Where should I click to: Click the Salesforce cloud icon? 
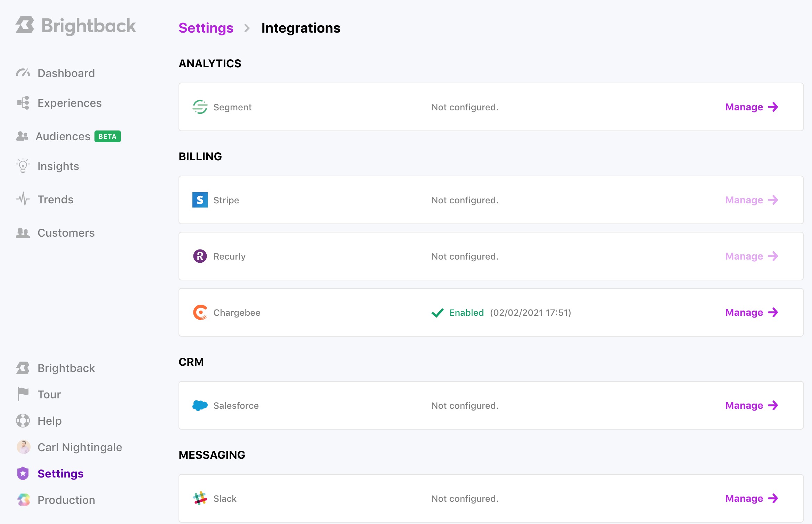[201, 405]
